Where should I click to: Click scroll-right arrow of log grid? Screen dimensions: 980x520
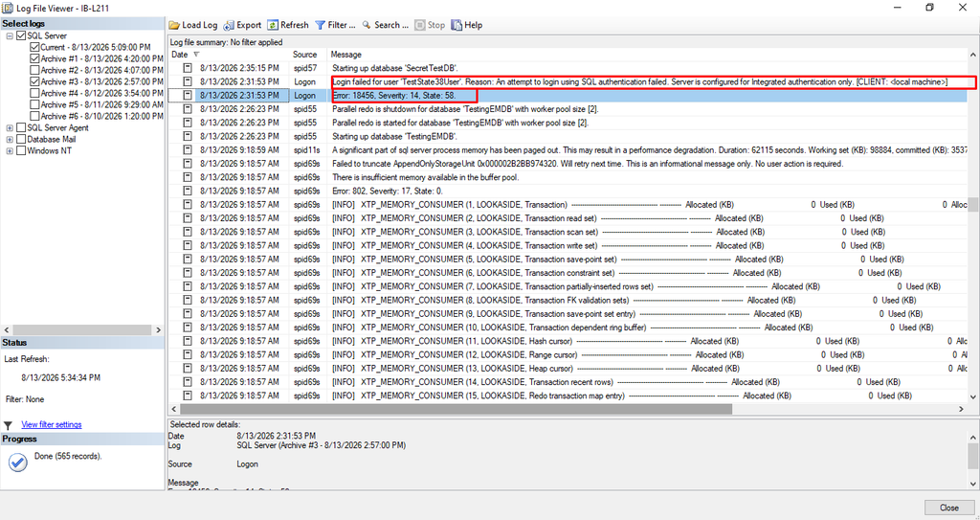[x=961, y=409]
